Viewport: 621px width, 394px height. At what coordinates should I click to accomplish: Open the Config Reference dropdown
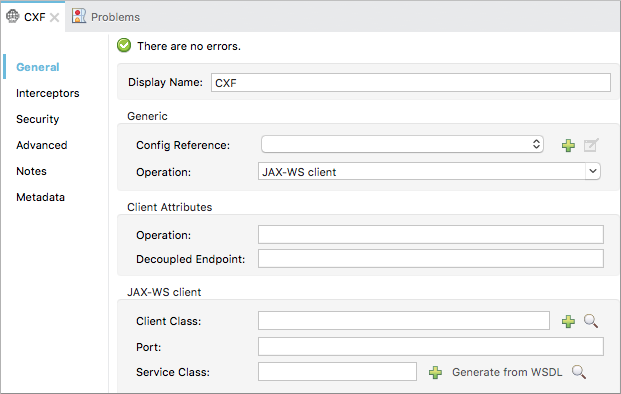[402, 144]
